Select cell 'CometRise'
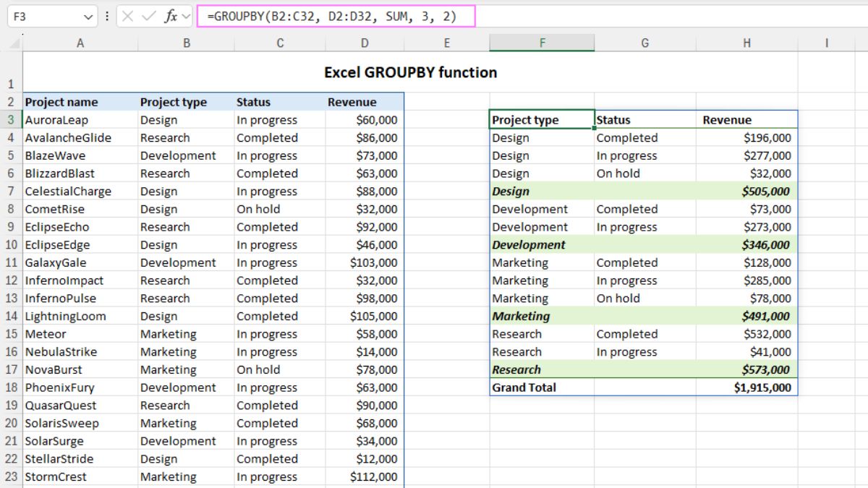This screenshot has width=868, height=488. (x=80, y=209)
